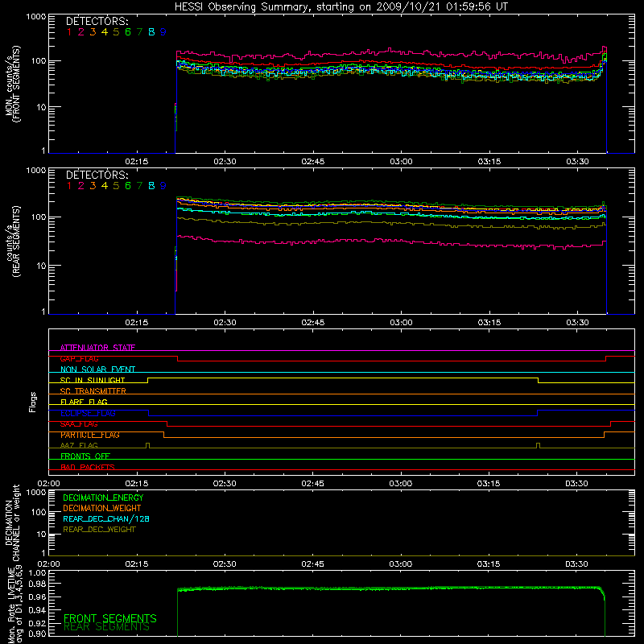Click the GAP_FLAG label
This screenshot has height=644, width=644.
point(79,358)
